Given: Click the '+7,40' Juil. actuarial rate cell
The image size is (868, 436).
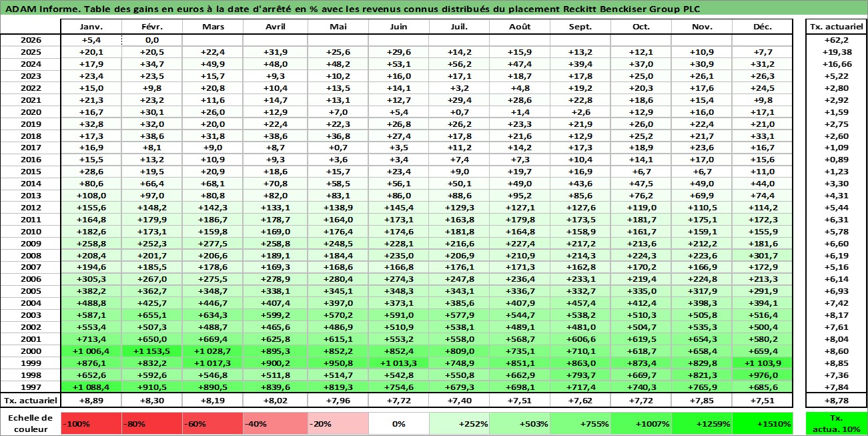Looking at the screenshot, I should (x=458, y=401).
